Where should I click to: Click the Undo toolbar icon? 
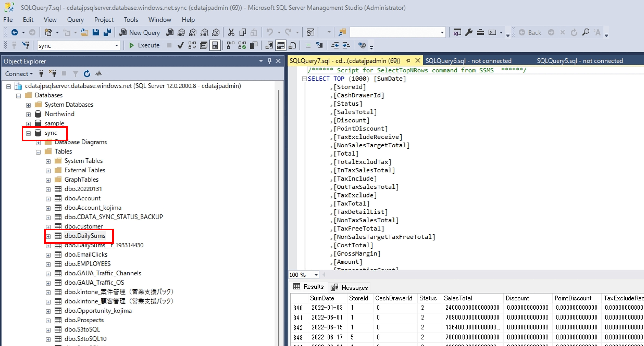269,32
